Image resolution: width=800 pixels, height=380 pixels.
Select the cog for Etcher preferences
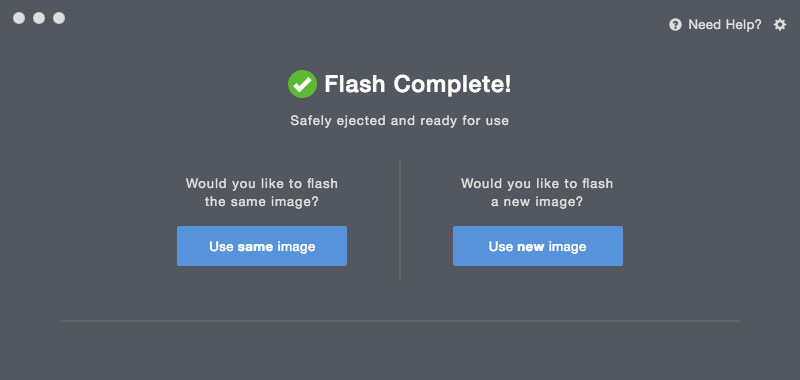[780, 24]
